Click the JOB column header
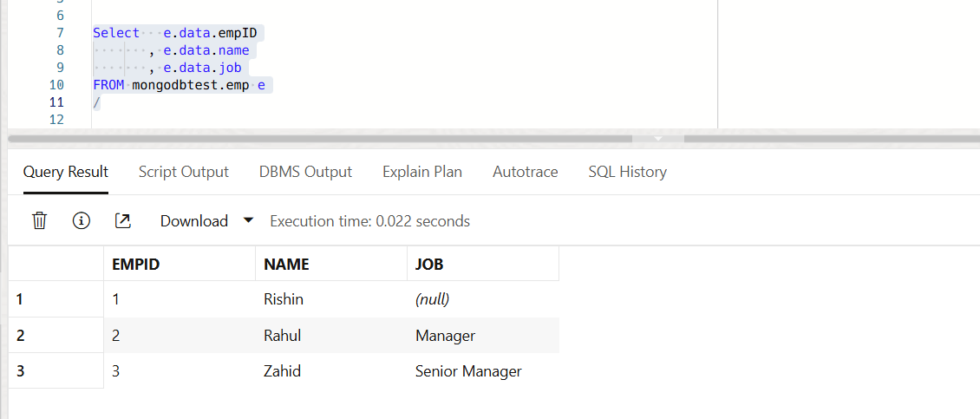This screenshot has width=980, height=419. point(429,265)
